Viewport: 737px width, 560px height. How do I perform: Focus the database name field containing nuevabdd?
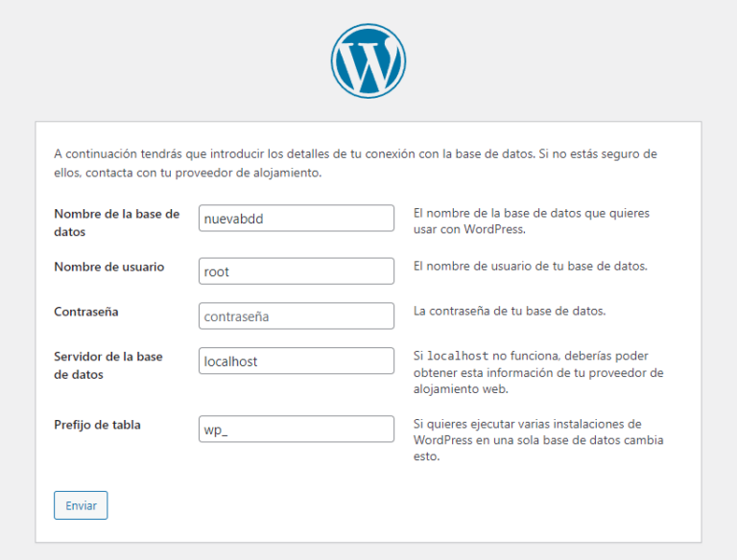pyautogui.click(x=297, y=218)
